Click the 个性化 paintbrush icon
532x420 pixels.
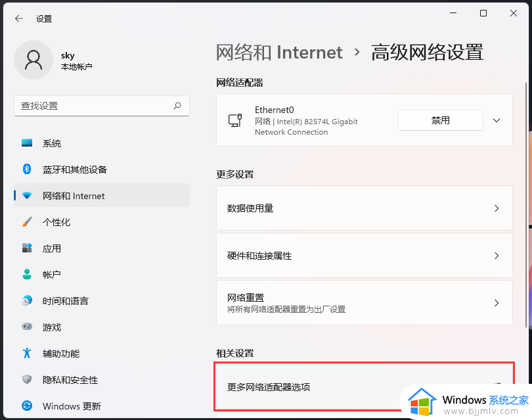pos(27,222)
